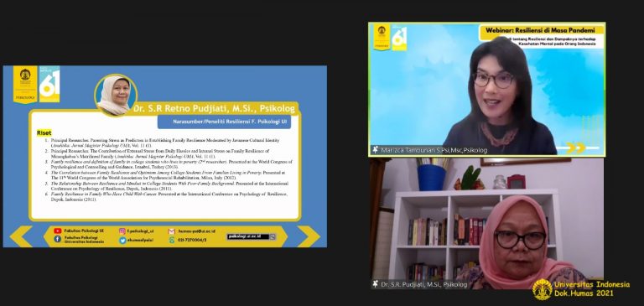Click the Narasumber/Peneliti Resiliensi blue banner
644x306 pixels.
click(224, 122)
